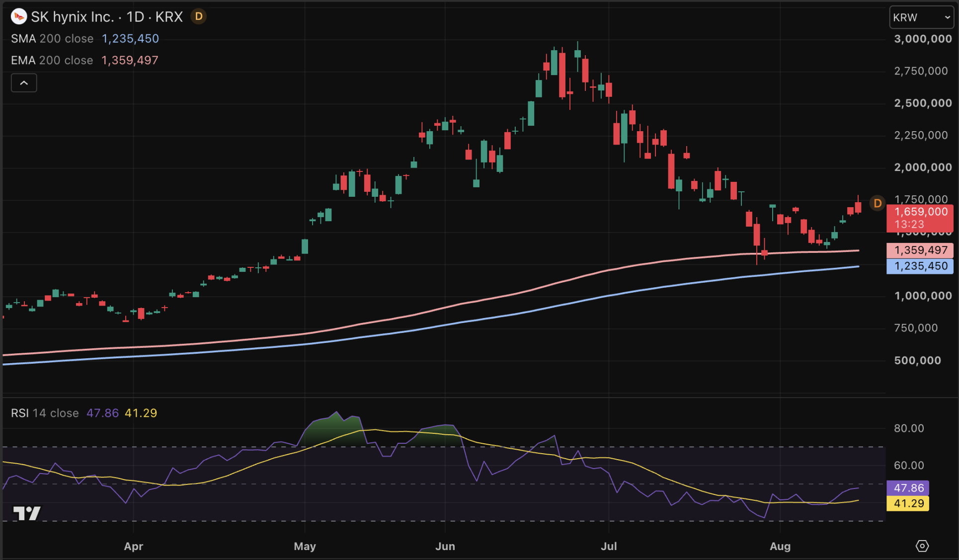
Task: Click the 2,500,000 price axis label
Action: (923, 103)
